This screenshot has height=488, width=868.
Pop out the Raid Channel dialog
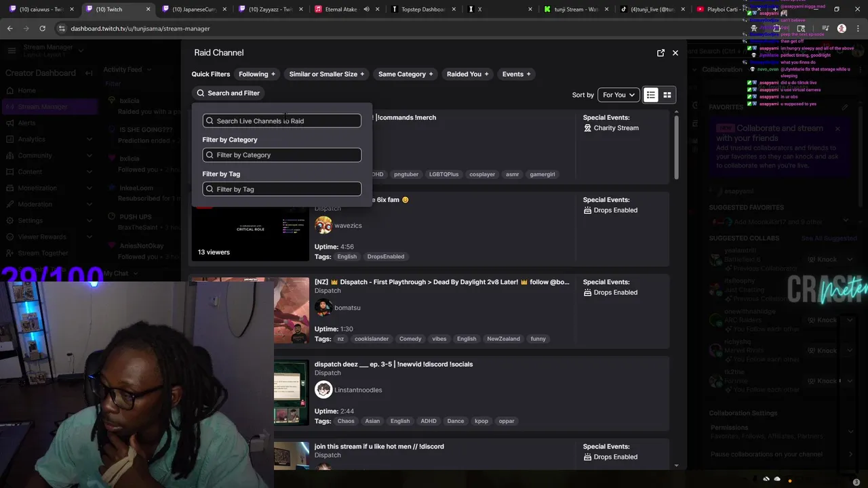point(660,53)
